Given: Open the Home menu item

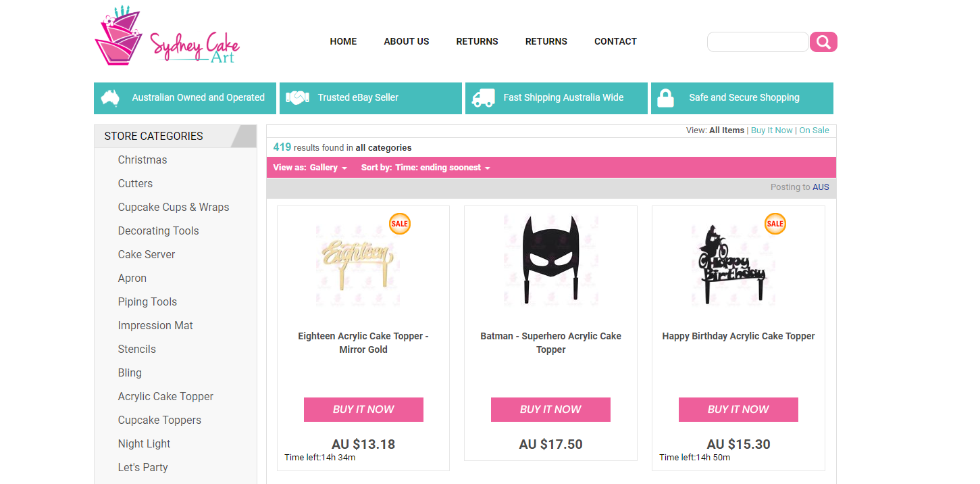Looking at the screenshot, I should (x=343, y=41).
